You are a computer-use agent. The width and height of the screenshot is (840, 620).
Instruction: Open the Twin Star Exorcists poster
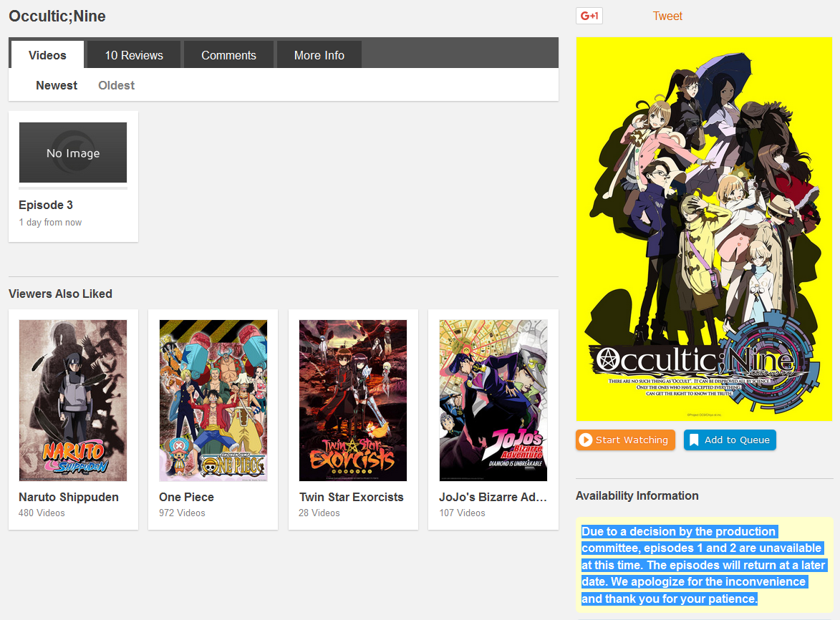tap(353, 400)
